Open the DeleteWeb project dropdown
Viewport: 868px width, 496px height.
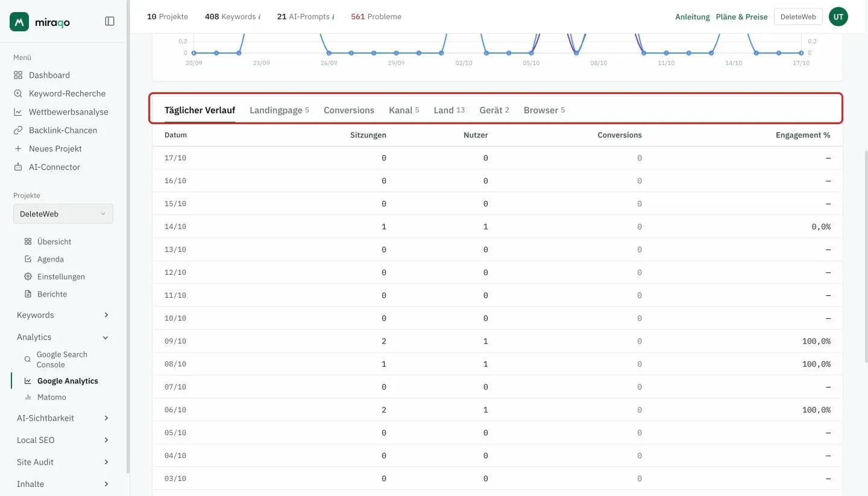63,214
